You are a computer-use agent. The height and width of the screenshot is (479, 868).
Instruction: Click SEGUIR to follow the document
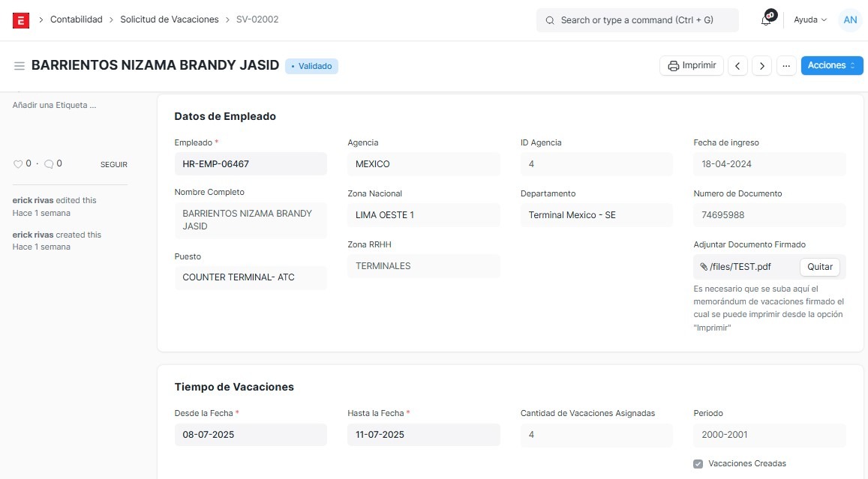point(114,165)
